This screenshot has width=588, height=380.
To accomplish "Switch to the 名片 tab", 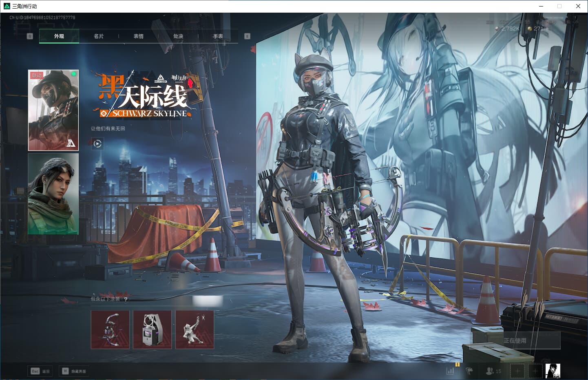I will click(x=99, y=36).
